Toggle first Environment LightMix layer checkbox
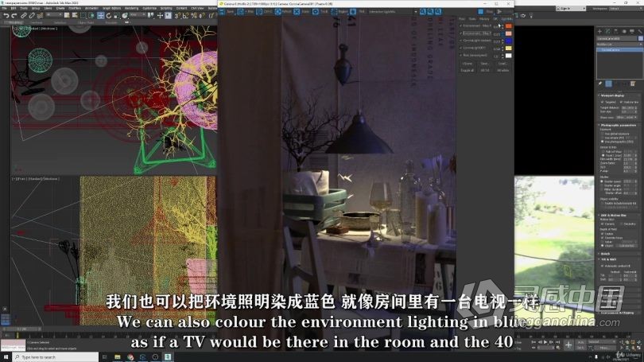 pyautogui.click(x=460, y=25)
